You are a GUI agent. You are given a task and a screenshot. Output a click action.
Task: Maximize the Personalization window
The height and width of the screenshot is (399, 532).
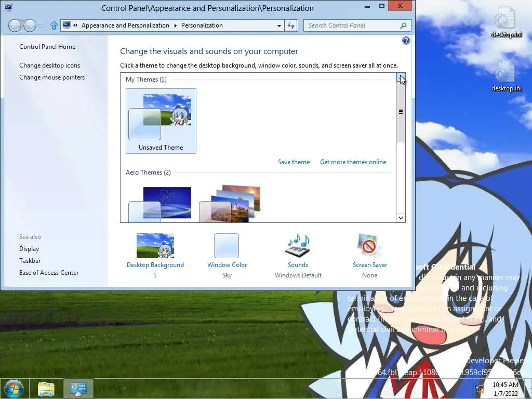(382, 6)
